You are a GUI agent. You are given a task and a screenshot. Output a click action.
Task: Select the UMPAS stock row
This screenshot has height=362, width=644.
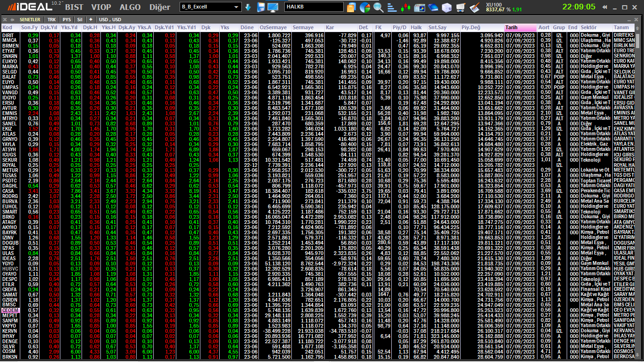[x=318, y=87]
